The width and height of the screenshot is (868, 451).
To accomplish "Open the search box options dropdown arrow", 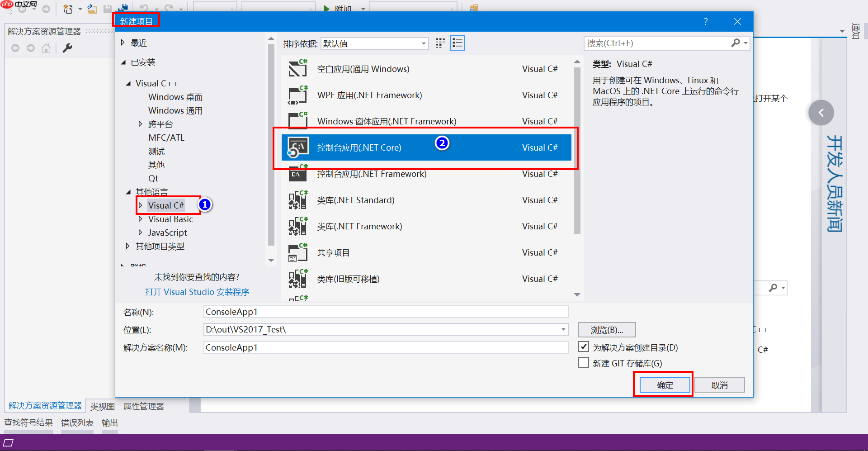I will (745, 43).
